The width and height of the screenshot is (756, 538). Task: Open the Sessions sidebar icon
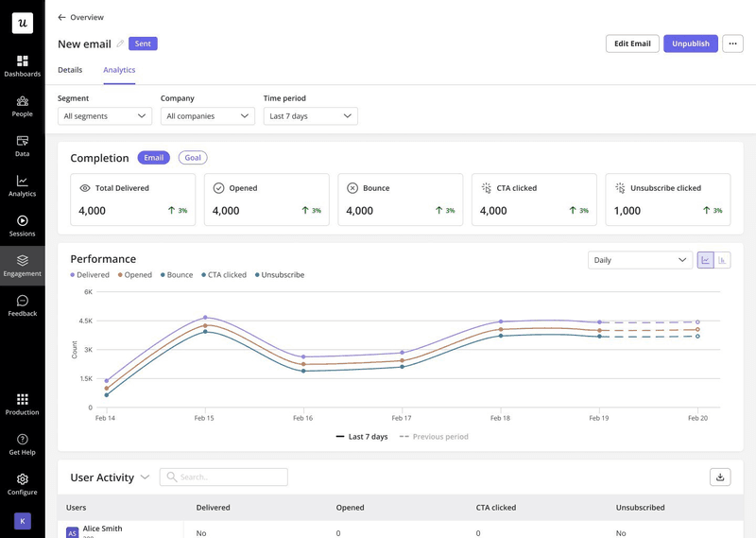[x=22, y=225]
